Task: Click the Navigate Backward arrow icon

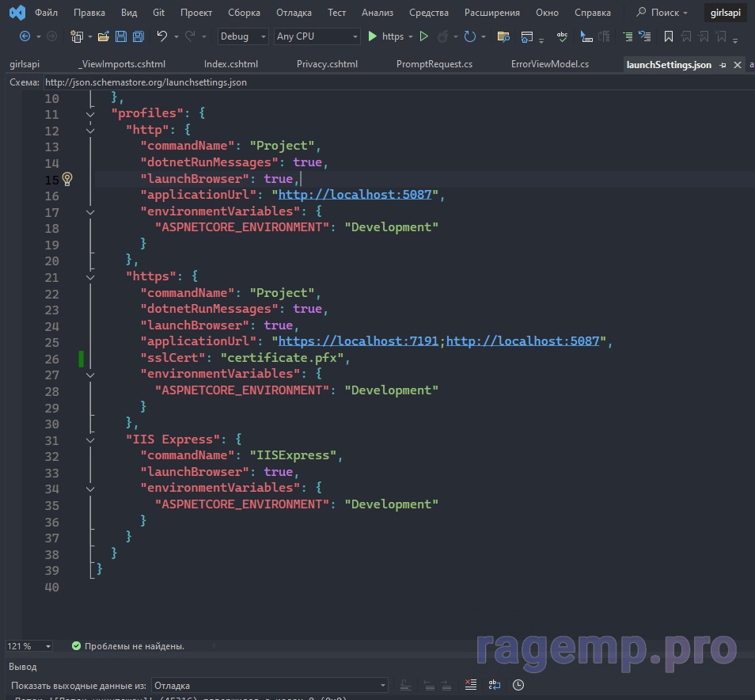Action: 25,36
